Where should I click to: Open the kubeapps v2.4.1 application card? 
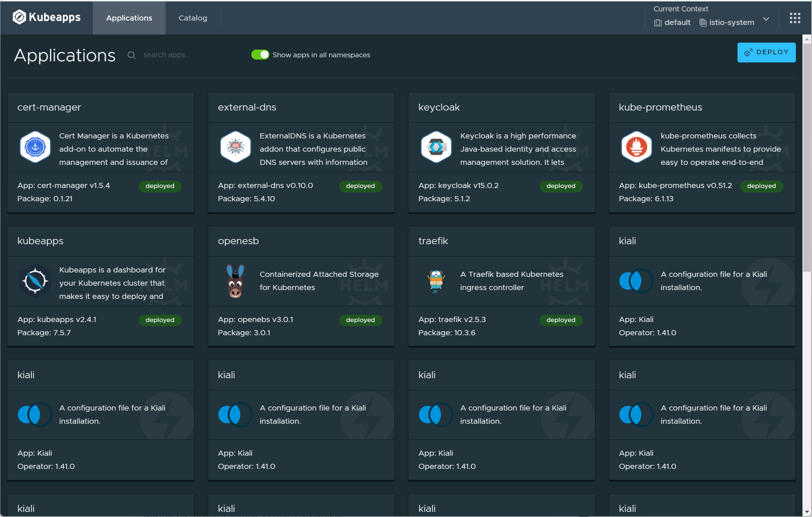point(100,287)
